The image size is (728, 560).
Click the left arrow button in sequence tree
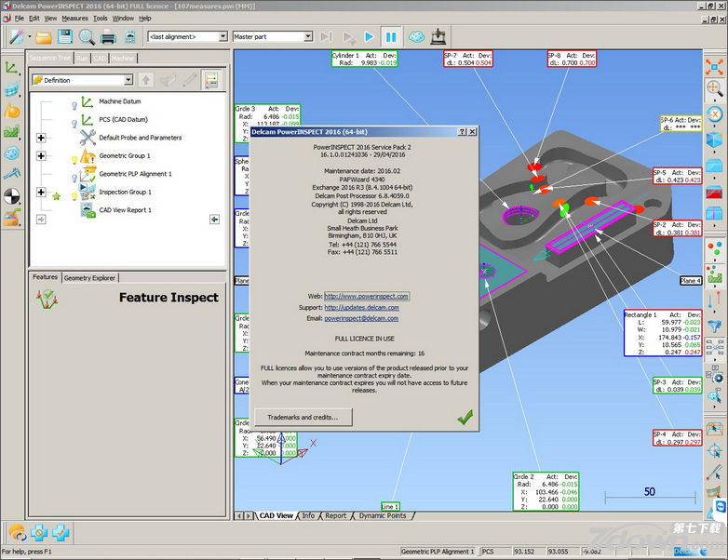(214, 220)
